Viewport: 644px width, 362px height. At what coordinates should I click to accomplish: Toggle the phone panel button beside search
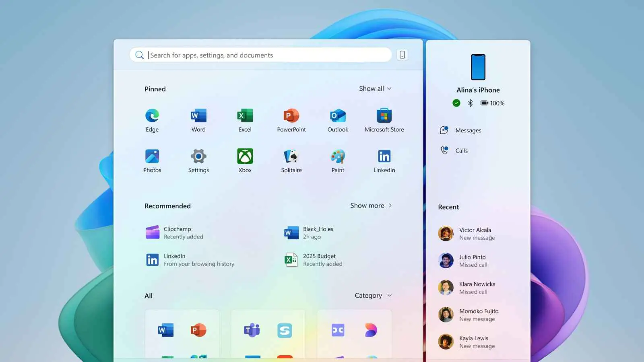pyautogui.click(x=402, y=55)
